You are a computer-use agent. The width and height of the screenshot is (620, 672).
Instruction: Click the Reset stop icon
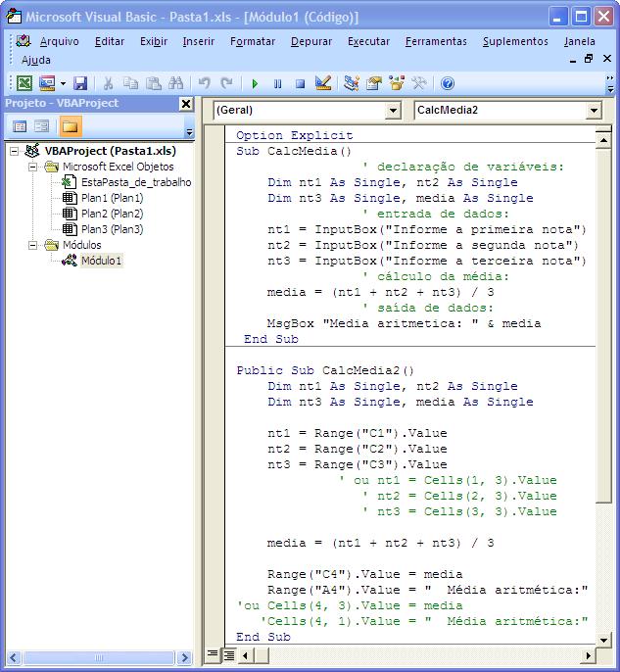point(300,83)
